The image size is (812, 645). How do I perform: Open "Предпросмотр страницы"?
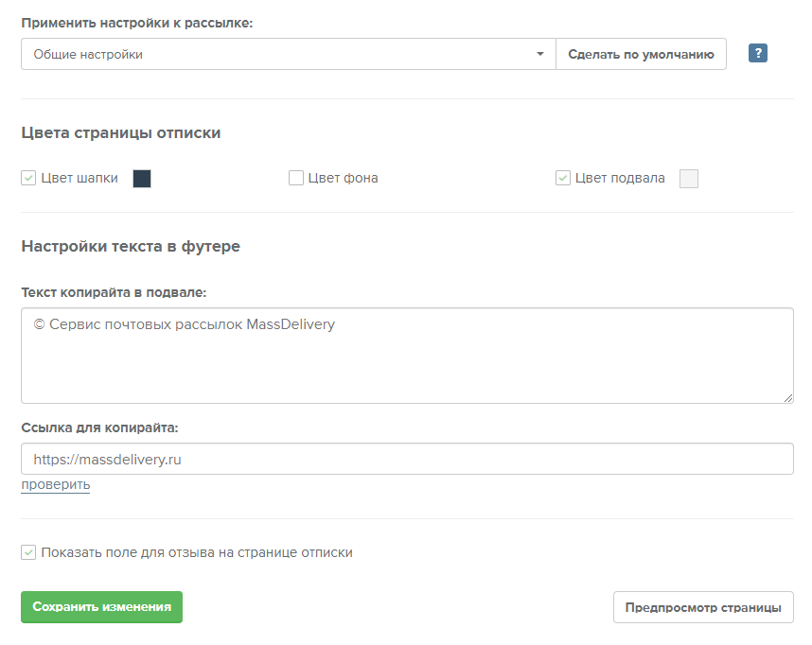[x=703, y=607]
